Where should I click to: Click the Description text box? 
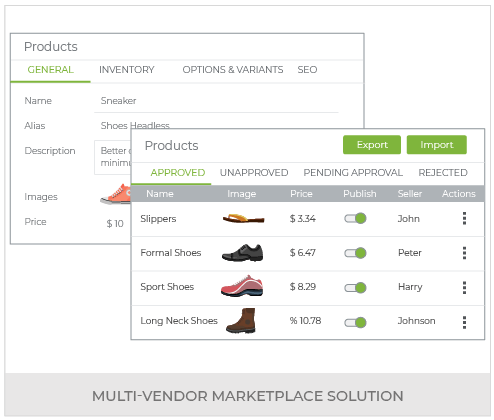click(113, 157)
